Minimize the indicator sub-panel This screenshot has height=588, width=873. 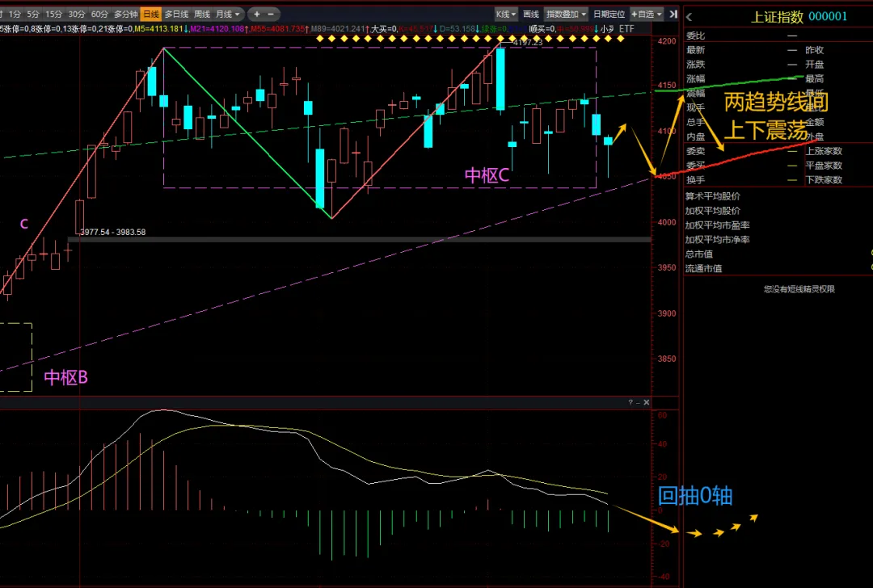638,402
